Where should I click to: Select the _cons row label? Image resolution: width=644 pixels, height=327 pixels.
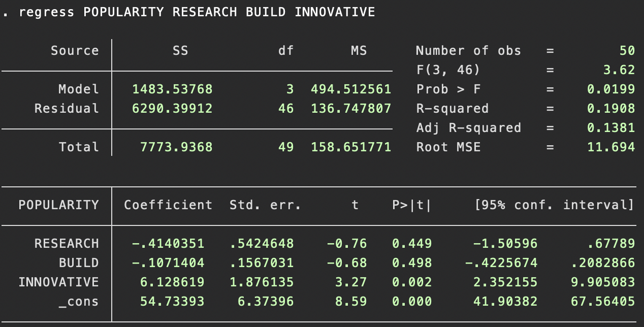pos(79,302)
